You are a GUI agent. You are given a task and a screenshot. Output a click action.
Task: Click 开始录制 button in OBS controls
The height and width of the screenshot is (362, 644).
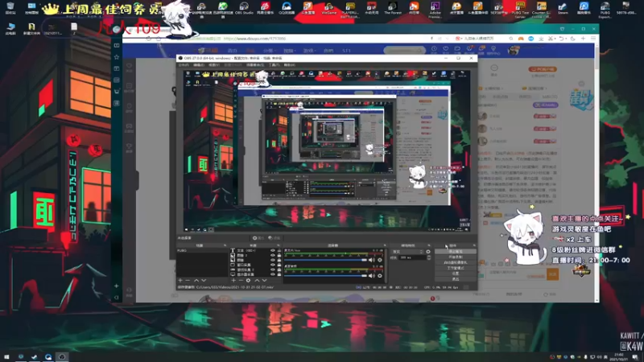[456, 257]
